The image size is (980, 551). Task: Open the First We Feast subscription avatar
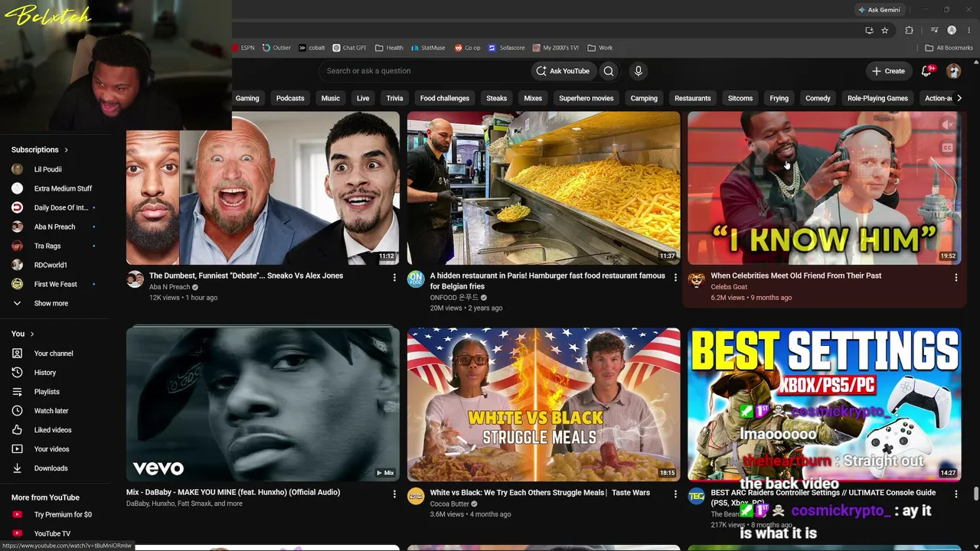pos(17,284)
